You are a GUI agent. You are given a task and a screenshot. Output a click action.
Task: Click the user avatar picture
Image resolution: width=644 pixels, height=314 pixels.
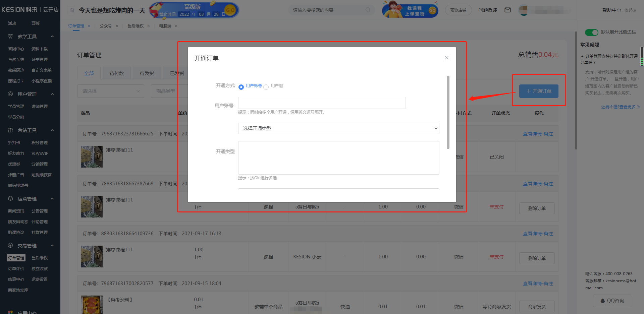click(523, 10)
